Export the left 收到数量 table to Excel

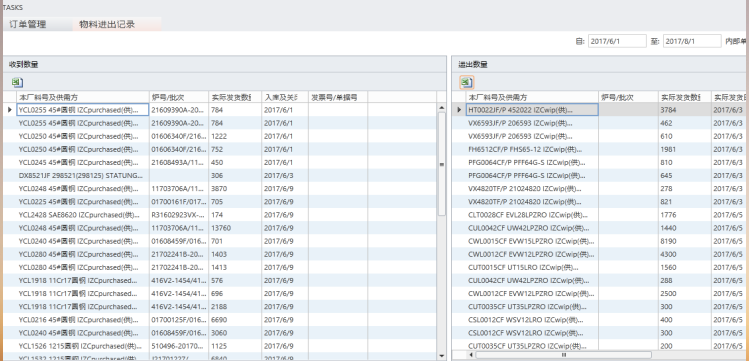pyautogui.click(x=17, y=82)
